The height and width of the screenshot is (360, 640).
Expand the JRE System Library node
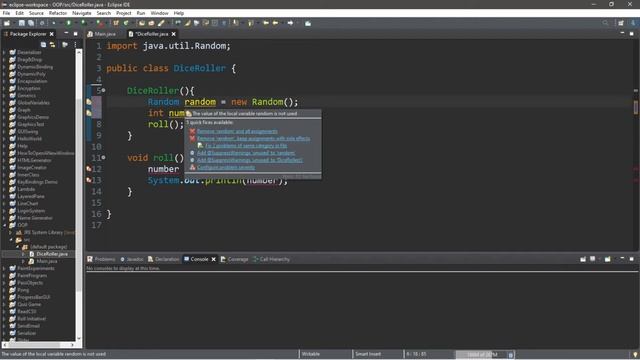pyautogui.click(x=11, y=232)
